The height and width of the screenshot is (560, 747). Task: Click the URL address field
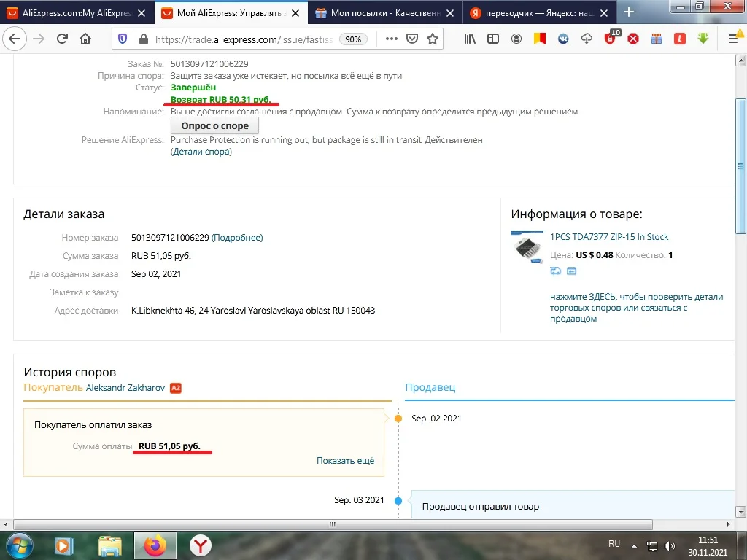tap(243, 39)
